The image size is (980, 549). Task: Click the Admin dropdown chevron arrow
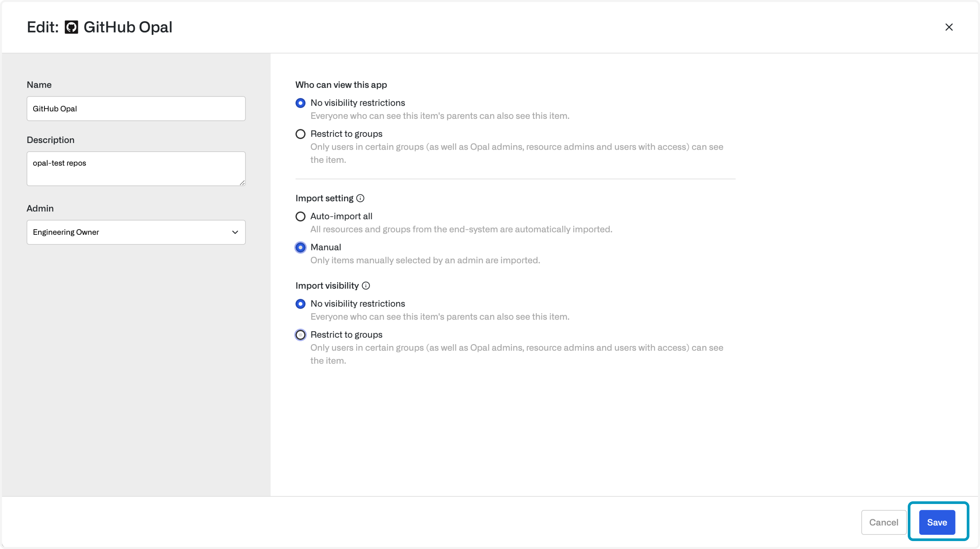pyautogui.click(x=235, y=232)
